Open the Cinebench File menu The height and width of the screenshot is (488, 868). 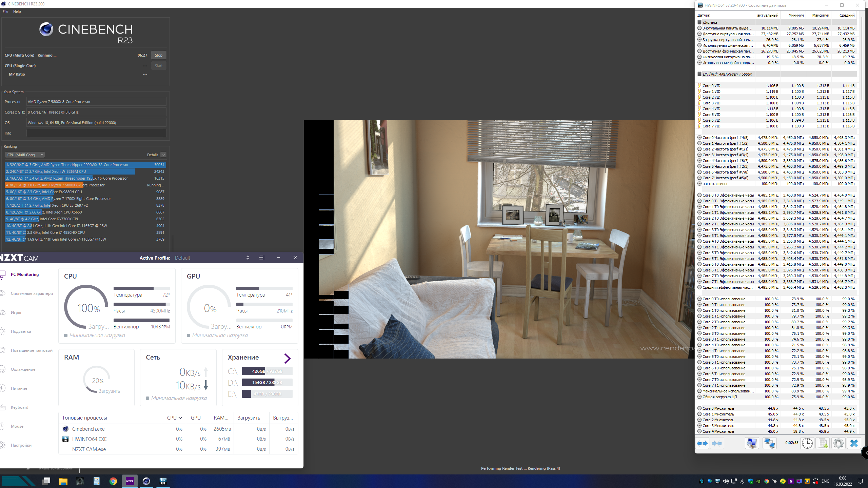[5, 12]
